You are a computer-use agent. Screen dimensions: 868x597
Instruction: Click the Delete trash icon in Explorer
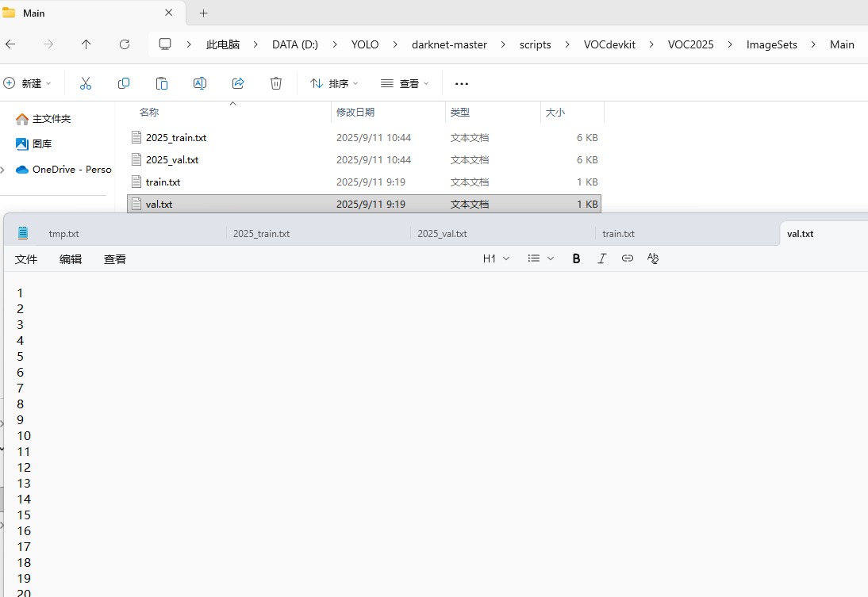tap(276, 83)
